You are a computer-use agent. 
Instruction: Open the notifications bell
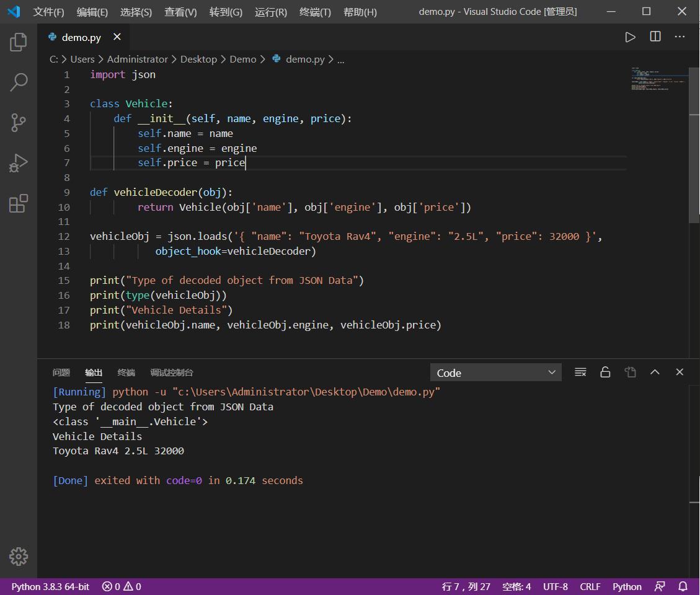tap(681, 586)
